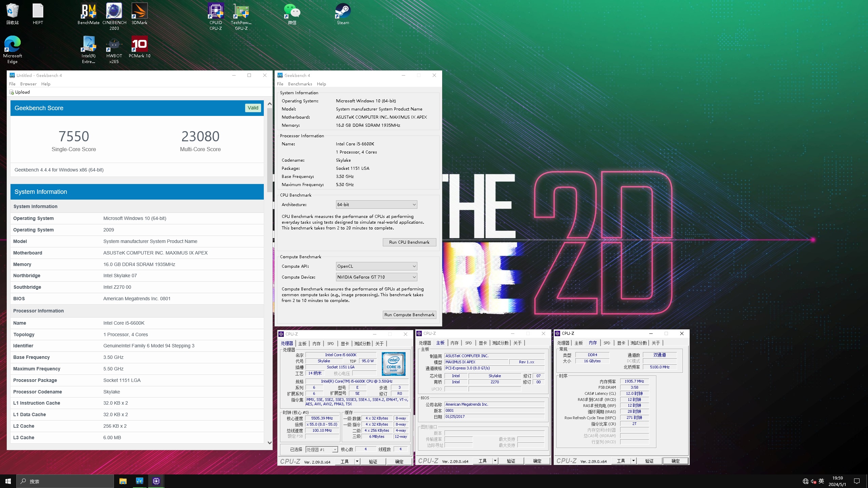Select 测试分数 tab in middle CPU-Z window
The width and height of the screenshot is (868, 488).
tap(500, 343)
